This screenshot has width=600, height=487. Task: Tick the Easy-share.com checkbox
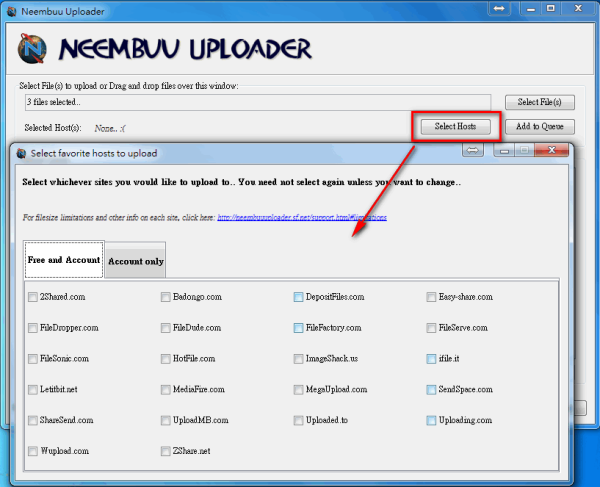431,297
